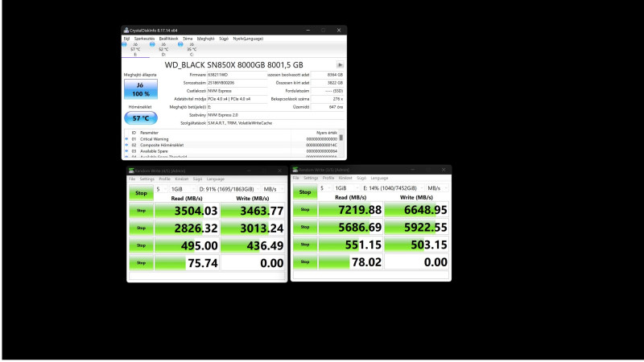This screenshot has width=644, height=362.
Task: Open the Szerkesztés menu in CrystalDiskInfo
Action: [x=144, y=39]
